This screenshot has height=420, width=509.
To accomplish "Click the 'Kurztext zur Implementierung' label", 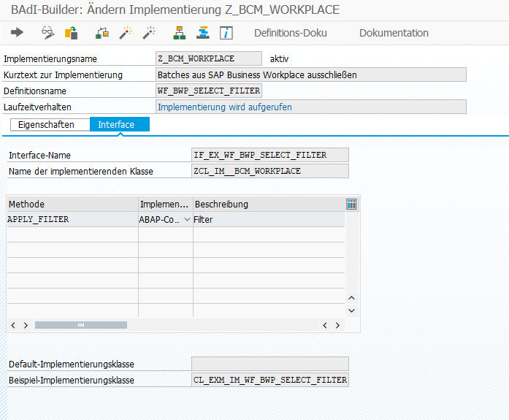I will tap(63, 75).
